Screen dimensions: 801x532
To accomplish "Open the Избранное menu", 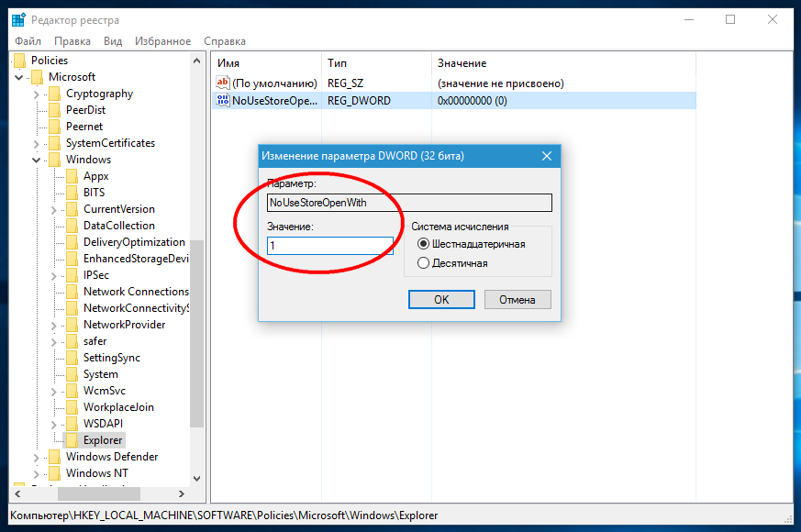I will [x=162, y=41].
